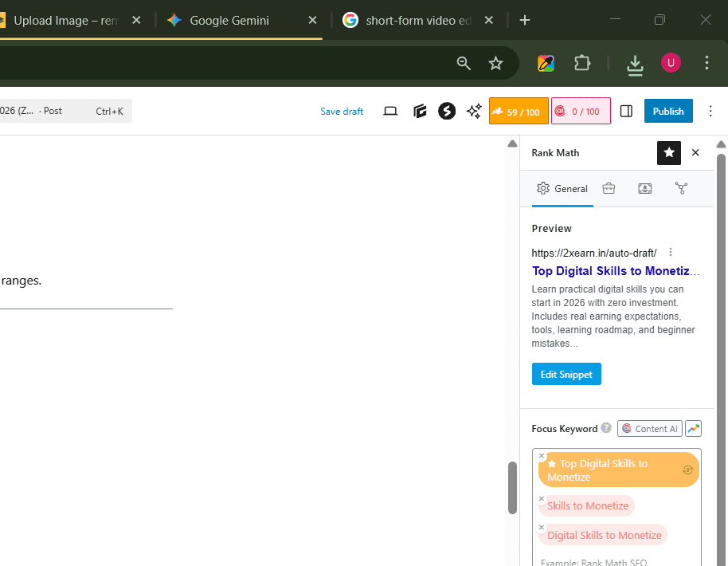
Task: Unpin Rank Math using the star button
Action: point(669,152)
